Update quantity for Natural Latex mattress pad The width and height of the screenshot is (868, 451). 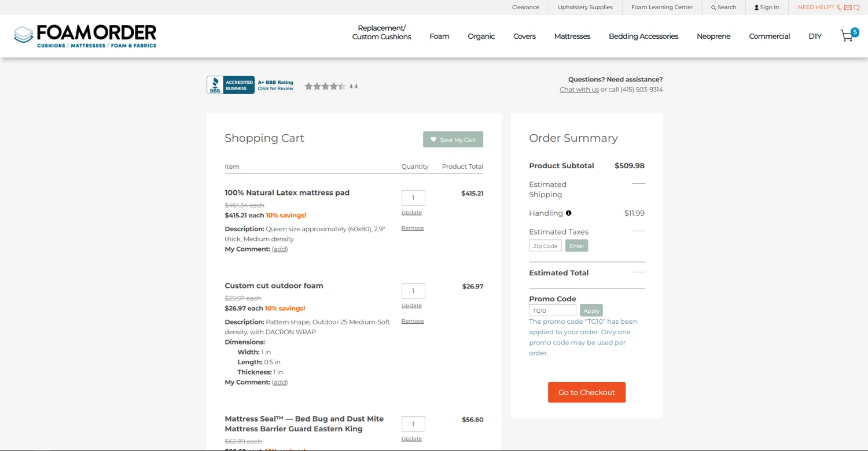(411, 213)
